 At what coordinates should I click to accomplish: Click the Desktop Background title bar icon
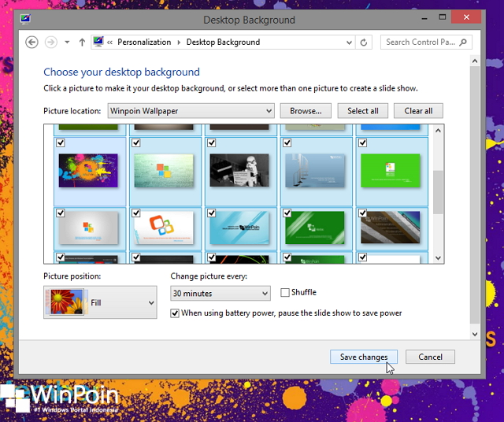click(25, 19)
